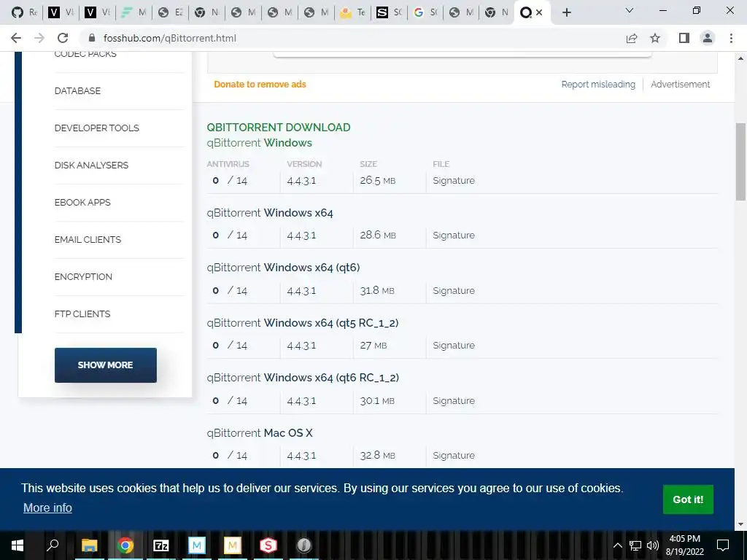Go back to the previous page
Viewport: 747px width, 560px height.
click(16, 38)
